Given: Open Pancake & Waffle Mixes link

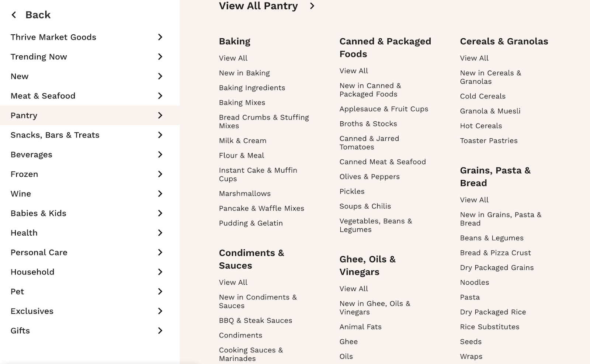Looking at the screenshot, I should click(x=261, y=208).
